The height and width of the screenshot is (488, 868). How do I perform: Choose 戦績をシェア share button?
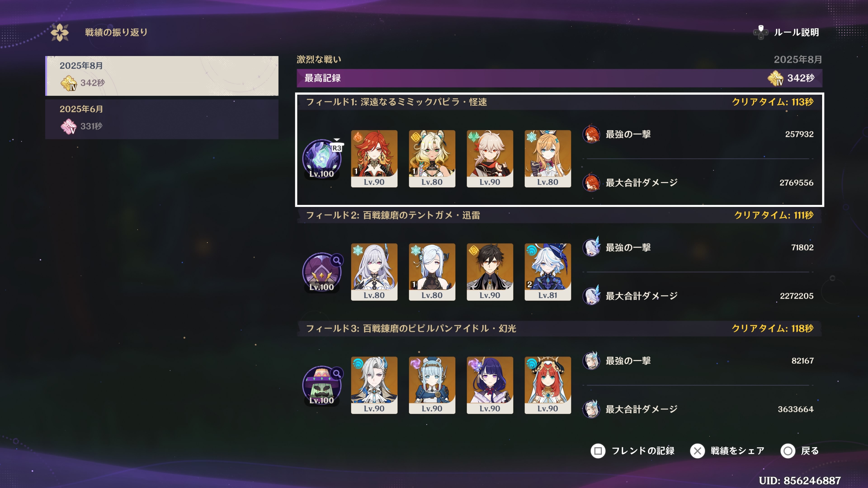[727, 451]
